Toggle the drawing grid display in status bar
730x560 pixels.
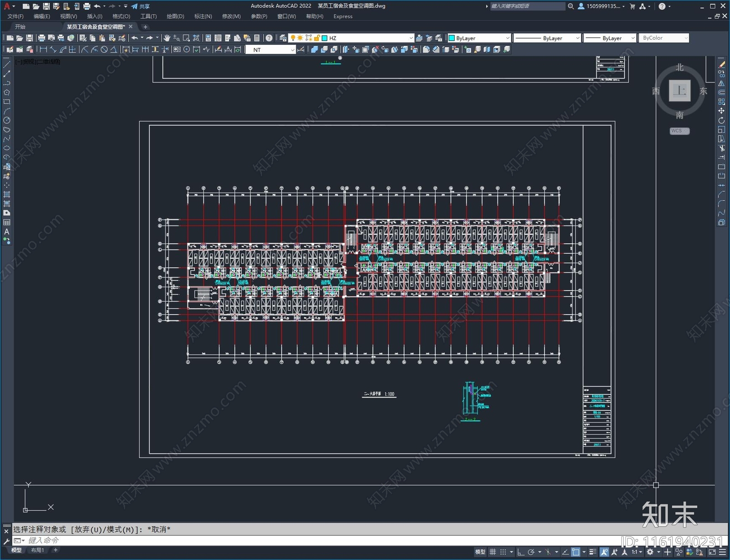[x=493, y=552]
